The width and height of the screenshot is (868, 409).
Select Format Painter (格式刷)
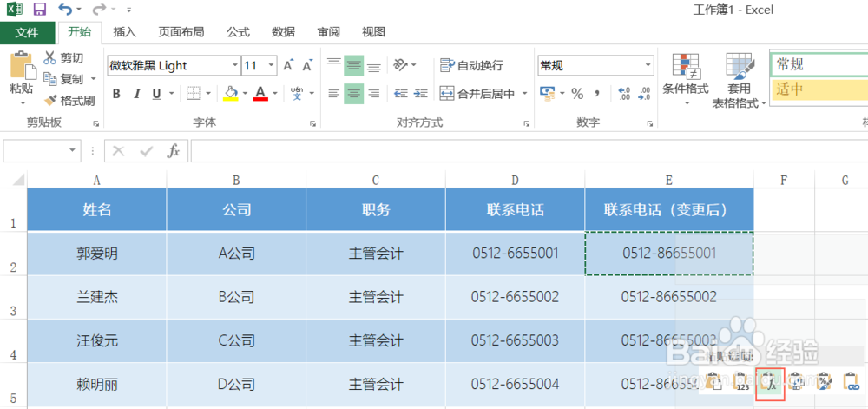click(x=69, y=101)
